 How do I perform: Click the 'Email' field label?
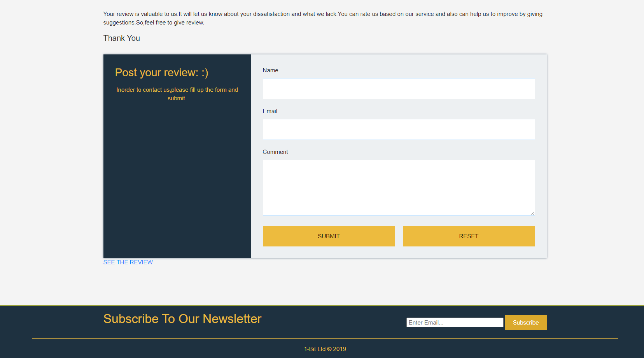[270, 111]
